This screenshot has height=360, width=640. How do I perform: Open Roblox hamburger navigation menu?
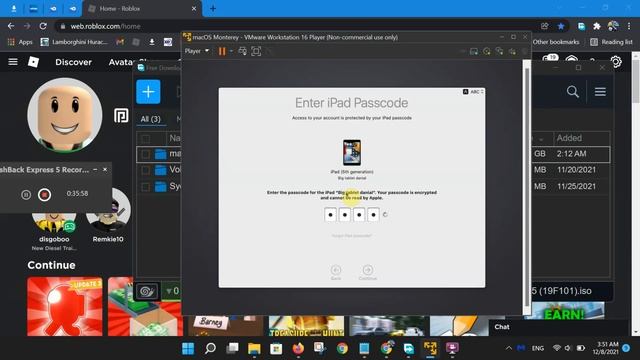(x=13, y=62)
